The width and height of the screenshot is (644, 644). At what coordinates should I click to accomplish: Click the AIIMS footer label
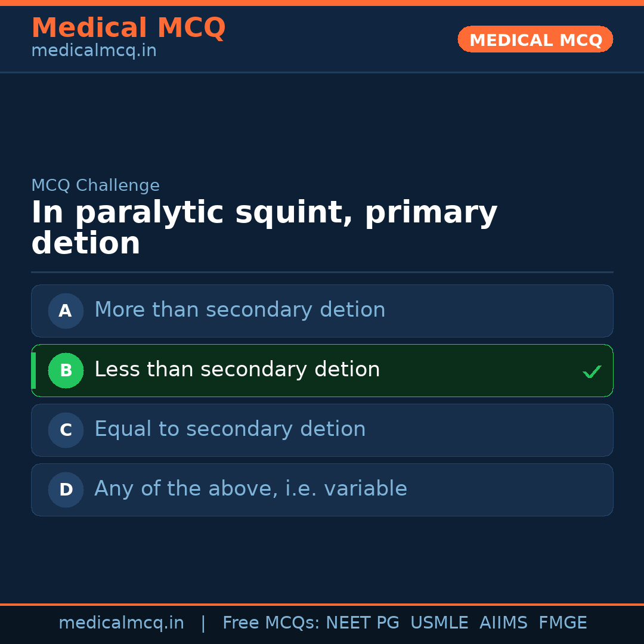503,623
